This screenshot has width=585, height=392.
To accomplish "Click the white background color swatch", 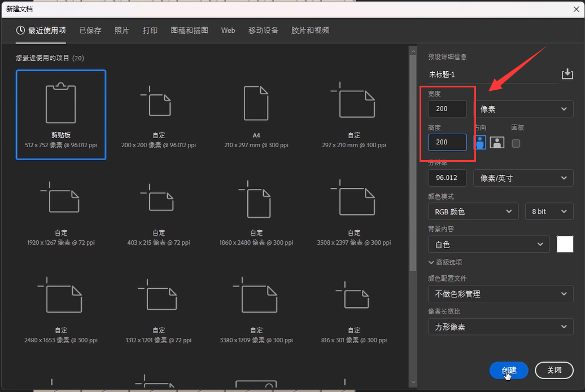I will 565,244.
